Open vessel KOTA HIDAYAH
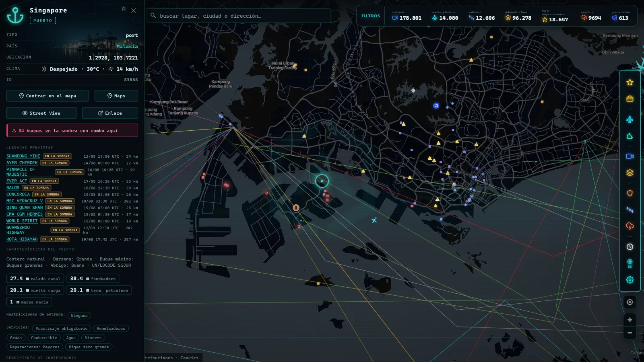The image size is (644, 362). (x=22, y=239)
